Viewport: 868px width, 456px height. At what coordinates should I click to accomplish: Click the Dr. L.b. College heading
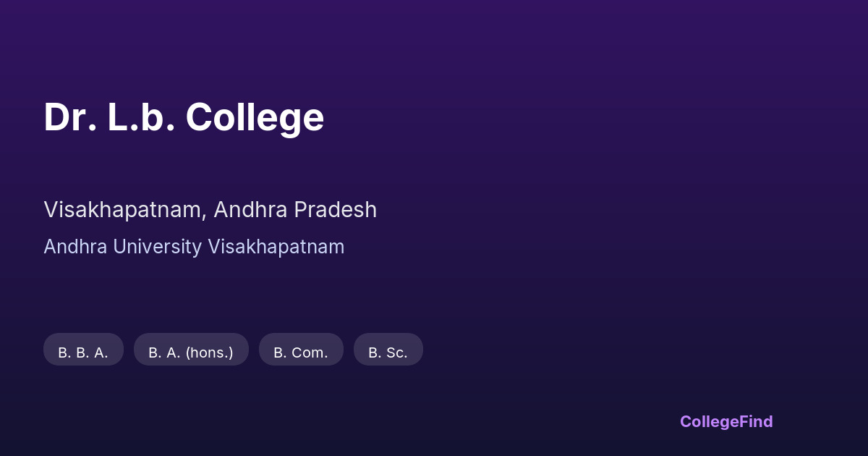[184, 117]
